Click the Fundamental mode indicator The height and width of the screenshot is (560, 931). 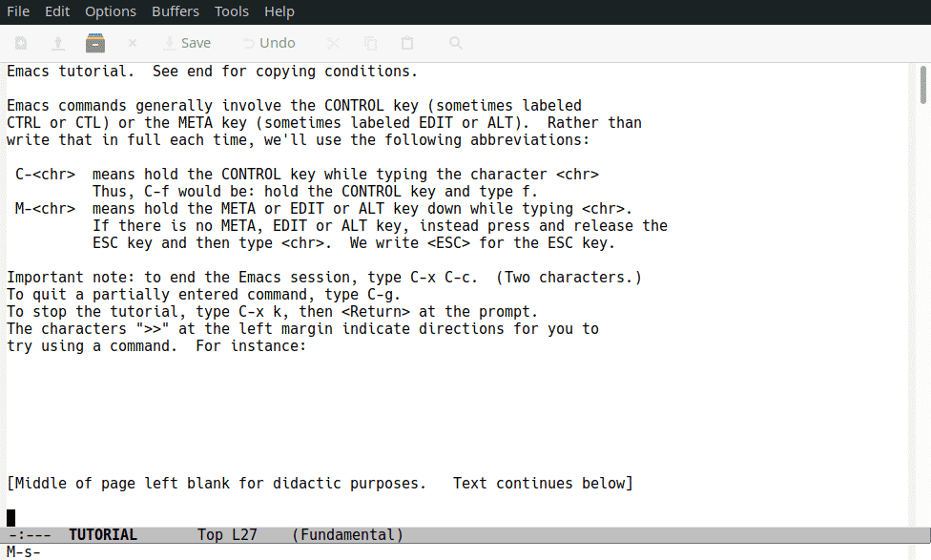coord(348,535)
